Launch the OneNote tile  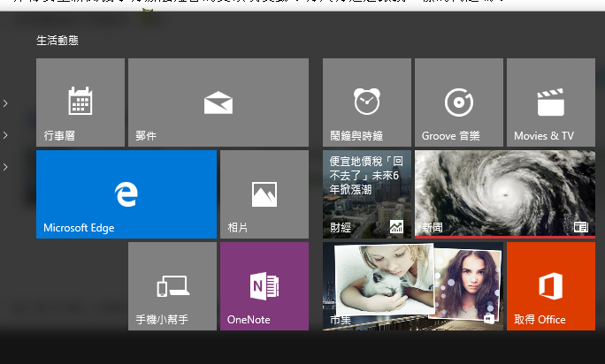coord(264,286)
